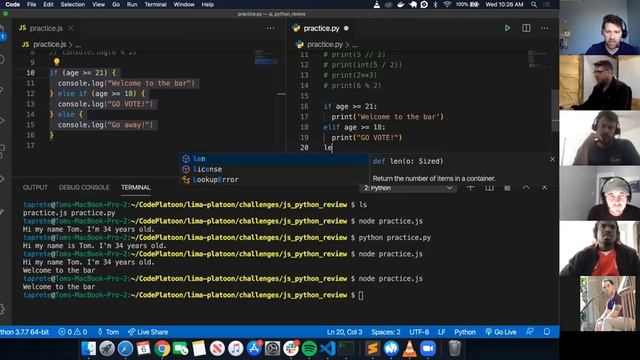Change encoding via UTF-8 in status bar
Viewport: 640px width, 360px height.
tap(419, 332)
